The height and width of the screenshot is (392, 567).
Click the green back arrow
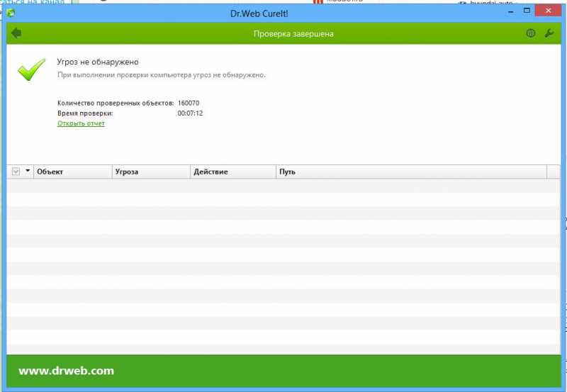16,33
